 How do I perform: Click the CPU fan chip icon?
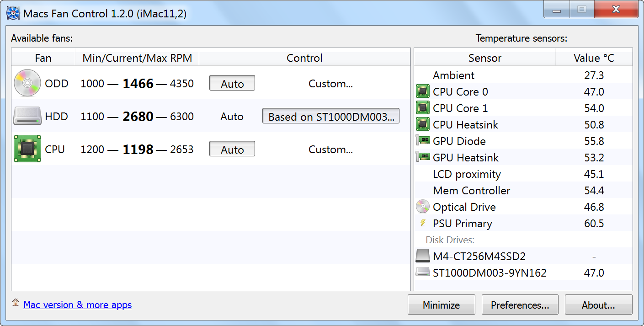pyautogui.click(x=27, y=149)
